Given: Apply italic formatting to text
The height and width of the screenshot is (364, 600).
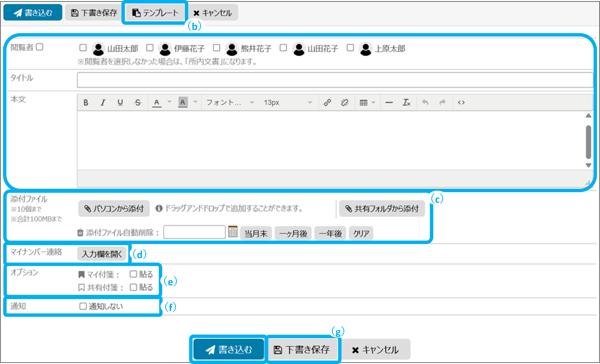Looking at the screenshot, I should [x=103, y=102].
